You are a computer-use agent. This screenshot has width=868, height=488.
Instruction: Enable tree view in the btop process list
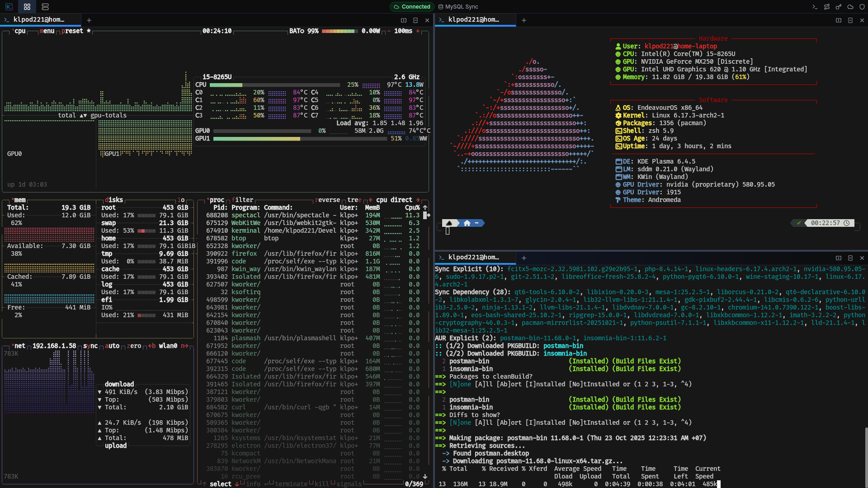pos(354,200)
